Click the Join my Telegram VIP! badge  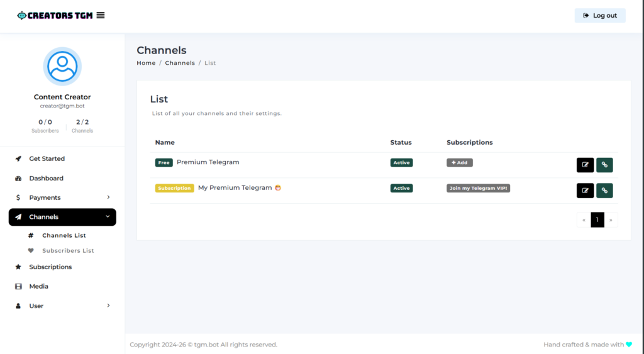(x=479, y=188)
